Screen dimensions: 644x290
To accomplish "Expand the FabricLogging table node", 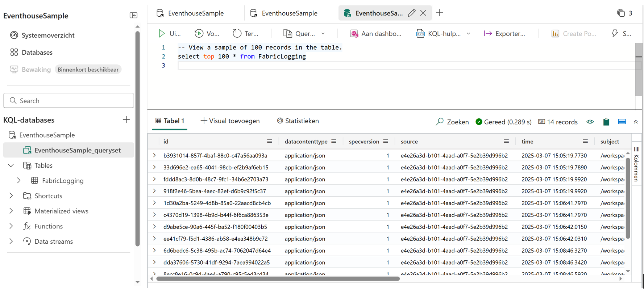I will click(19, 181).
